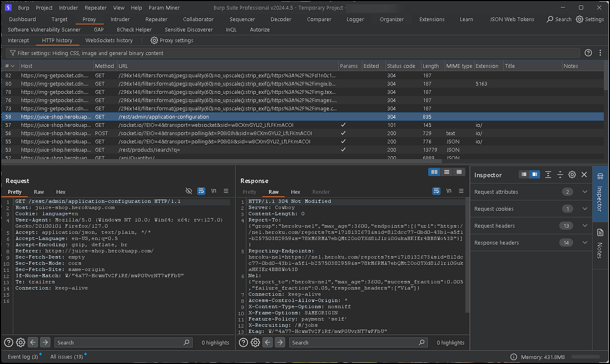The image size is (610, 364).
Task: Open the Burp menu
Action: 23,7
